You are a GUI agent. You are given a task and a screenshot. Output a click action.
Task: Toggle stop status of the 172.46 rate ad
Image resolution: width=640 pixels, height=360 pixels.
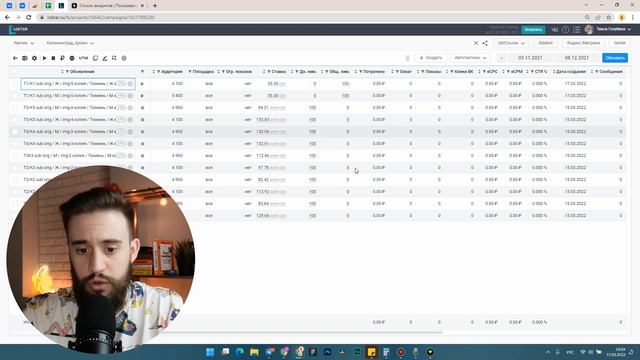(142, 156)
